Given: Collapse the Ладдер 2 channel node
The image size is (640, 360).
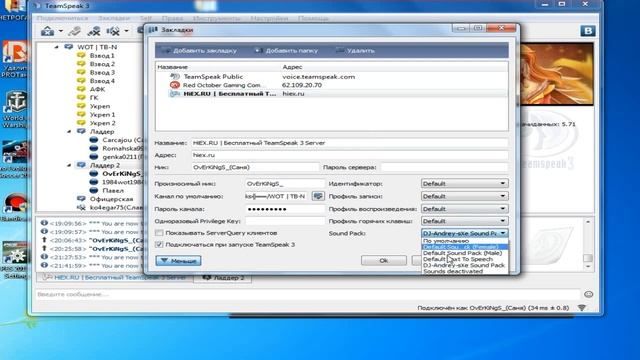Looking at the screenshot, I should pyautogui.click(x=69, y=165).
